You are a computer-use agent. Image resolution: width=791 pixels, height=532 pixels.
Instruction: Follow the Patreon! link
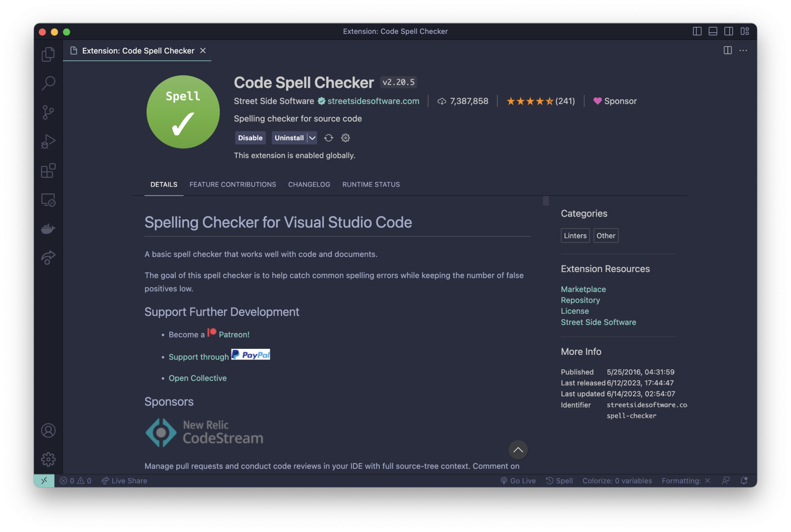tap(234, 335)
